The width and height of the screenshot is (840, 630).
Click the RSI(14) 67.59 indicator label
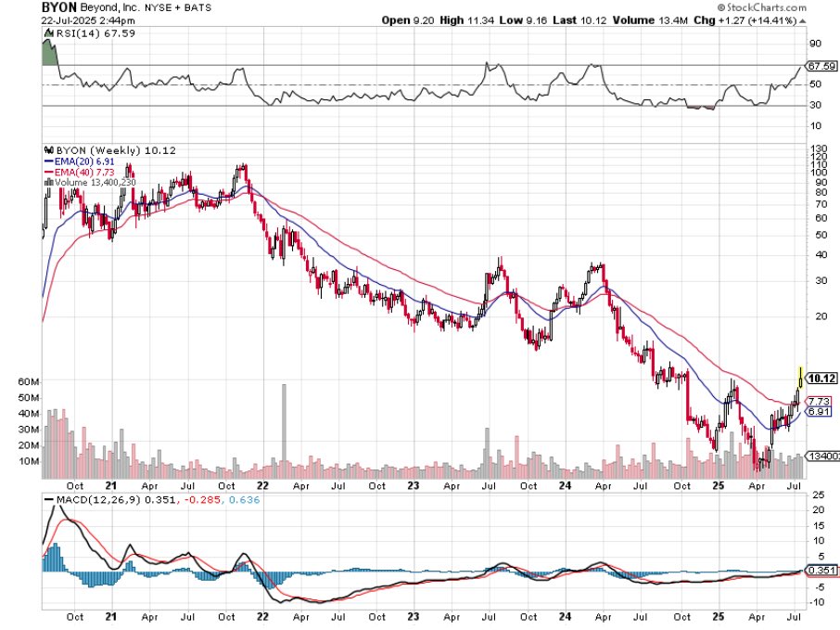95,33
